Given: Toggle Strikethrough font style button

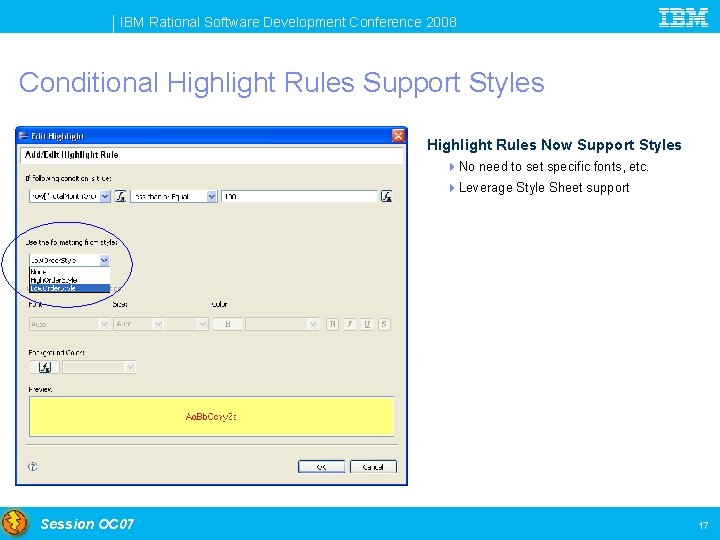Looking at the screenshot, I should pyautogui.click(x=384, y=324).
